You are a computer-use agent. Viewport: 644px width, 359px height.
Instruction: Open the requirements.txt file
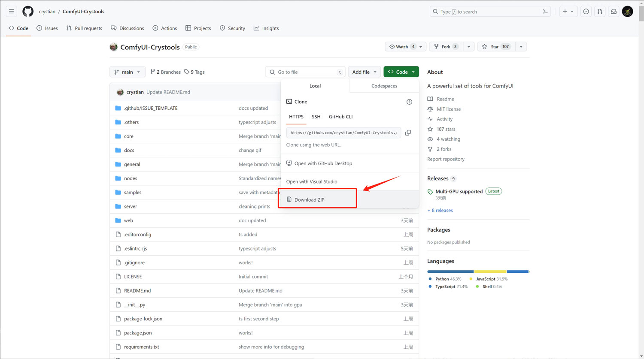coord(141,347)
